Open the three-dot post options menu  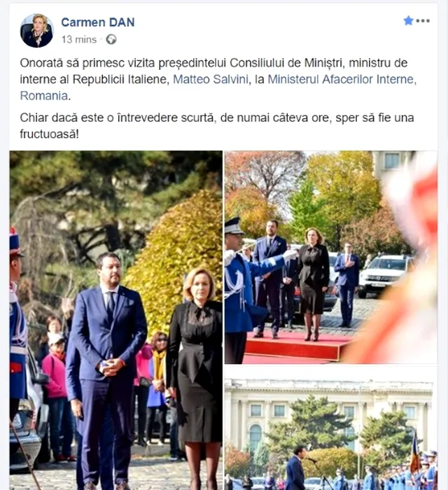click(423, 21)
